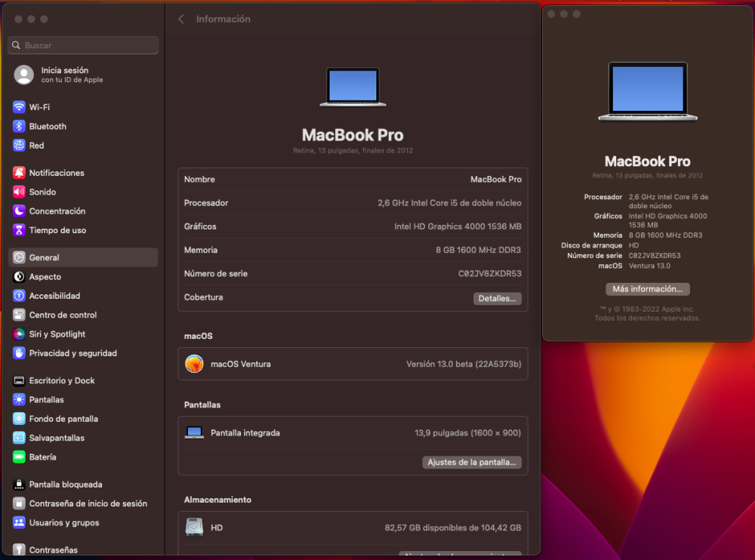Select Tiempo de uso hourglass icon
755x560 pixels.
19,230
